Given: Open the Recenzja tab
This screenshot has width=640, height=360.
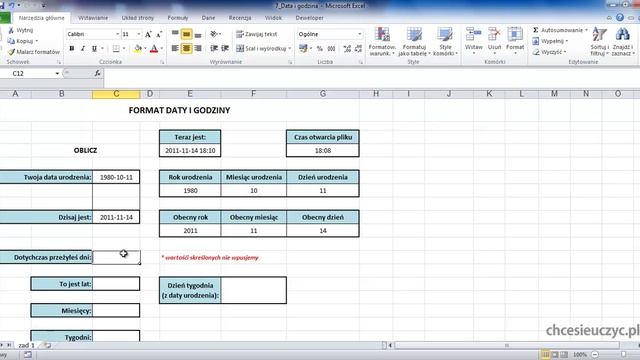Looking at the screenshot, I should click(240, 18).
